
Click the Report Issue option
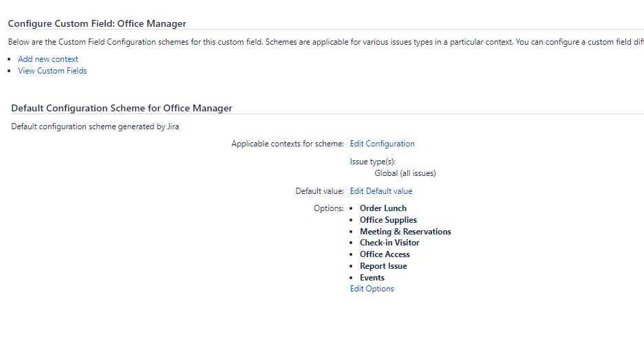383,266
